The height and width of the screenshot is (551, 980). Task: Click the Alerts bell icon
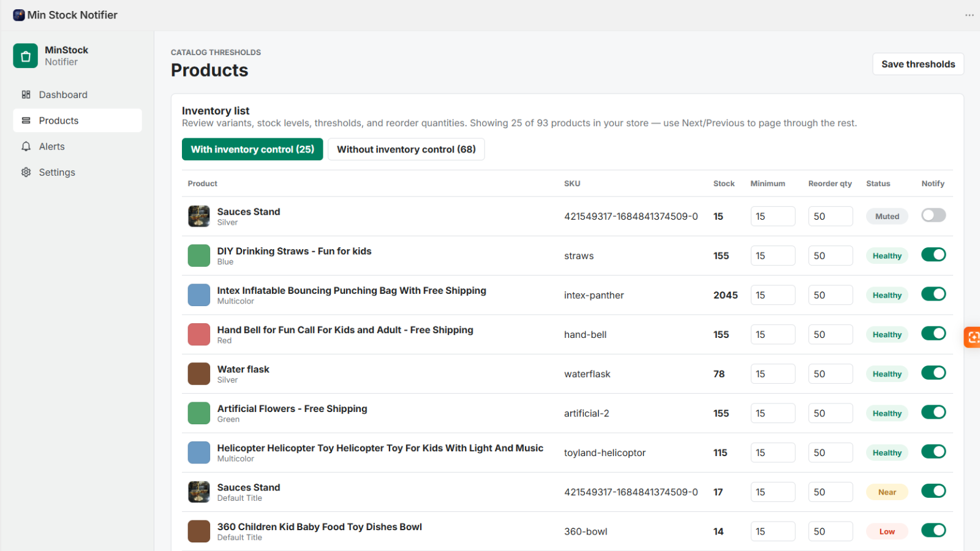pyautogui.click(x=26, y=146)
